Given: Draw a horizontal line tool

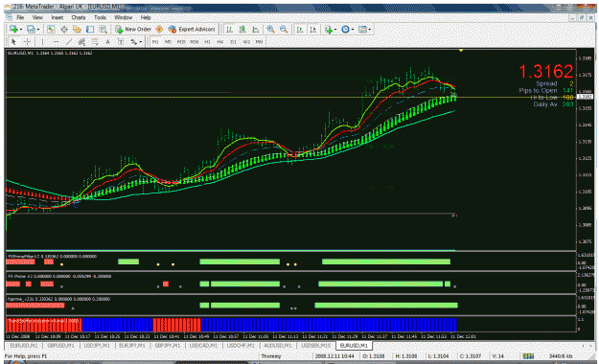Looking at the screenshot, I should [x=57, y=41].
